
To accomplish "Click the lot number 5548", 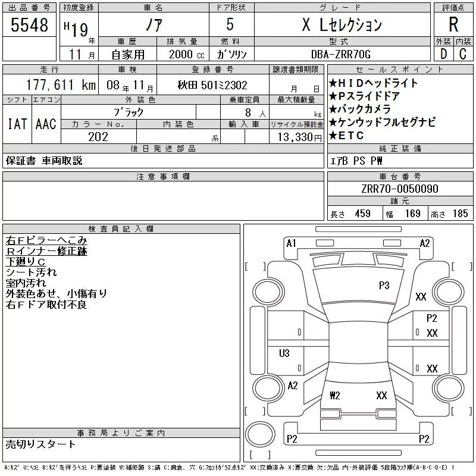I will 29,25.
